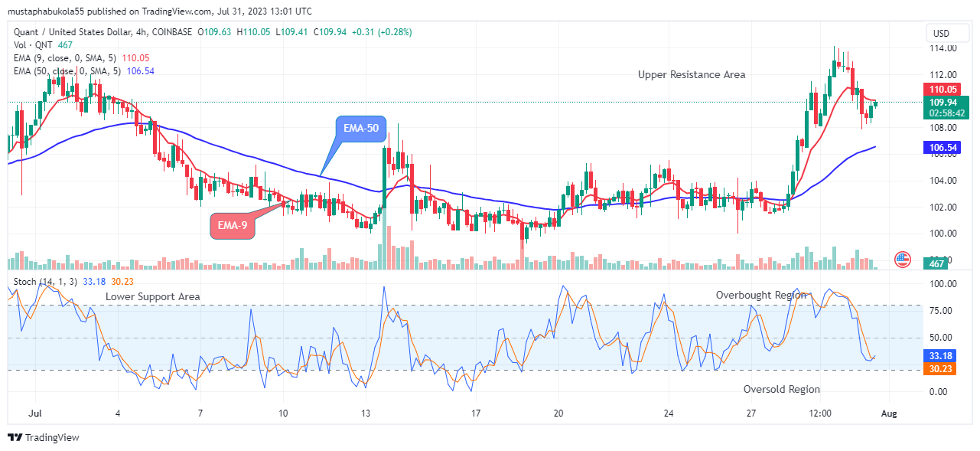The width and height of the screenshot is (980, 451).
Task: Click the 20 date label on time axis
Action: [558, 413]
